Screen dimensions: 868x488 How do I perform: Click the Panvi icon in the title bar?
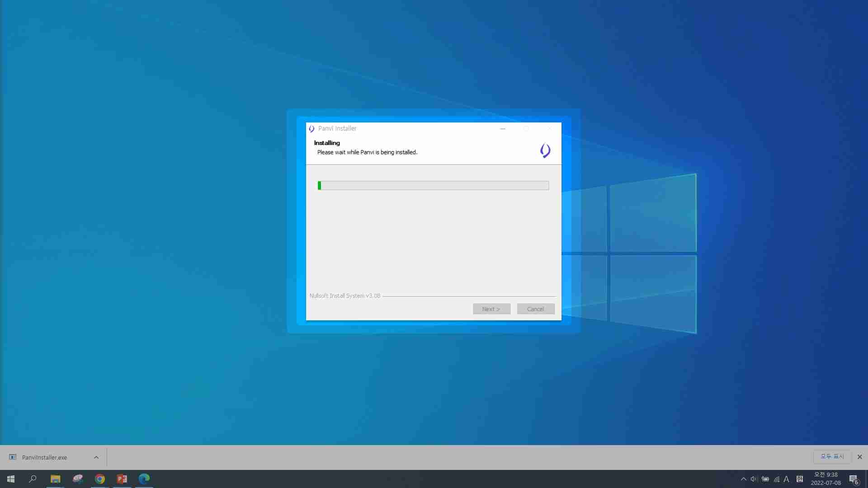(x=311, y=129)
